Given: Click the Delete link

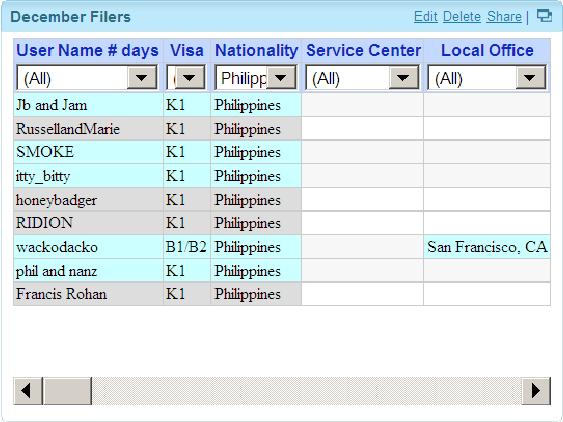Looking at the screenshot, I should (462, 17).
